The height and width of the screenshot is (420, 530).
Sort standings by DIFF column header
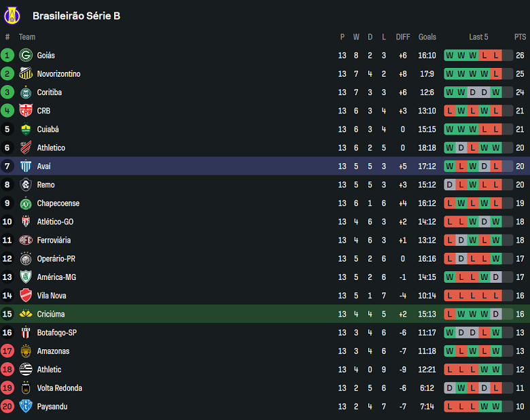tap(403, 37)
